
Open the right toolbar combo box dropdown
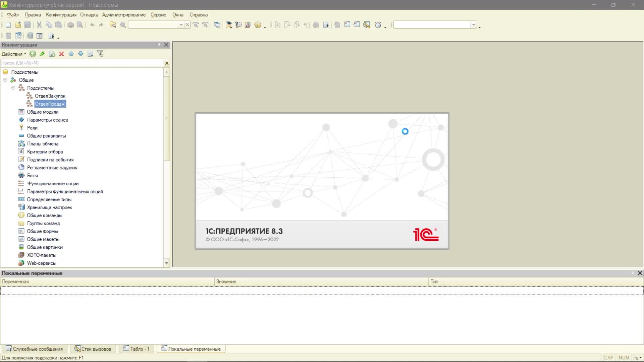(474, 25)
